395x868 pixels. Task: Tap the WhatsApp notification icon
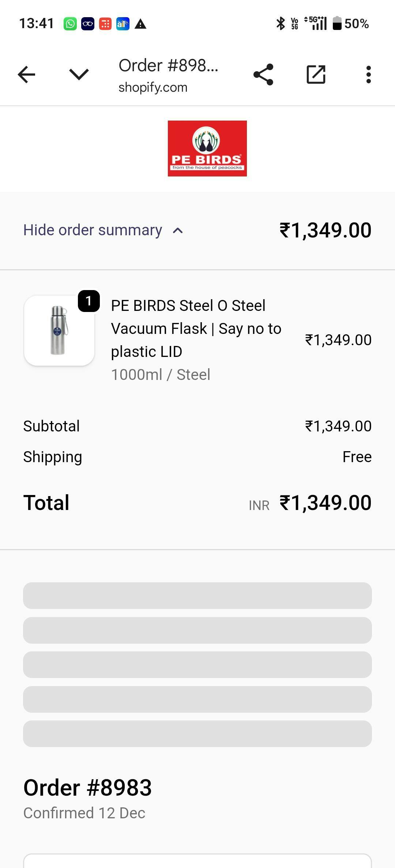70,24
